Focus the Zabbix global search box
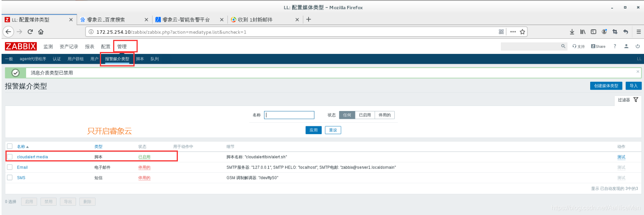 tap(530, 47)
